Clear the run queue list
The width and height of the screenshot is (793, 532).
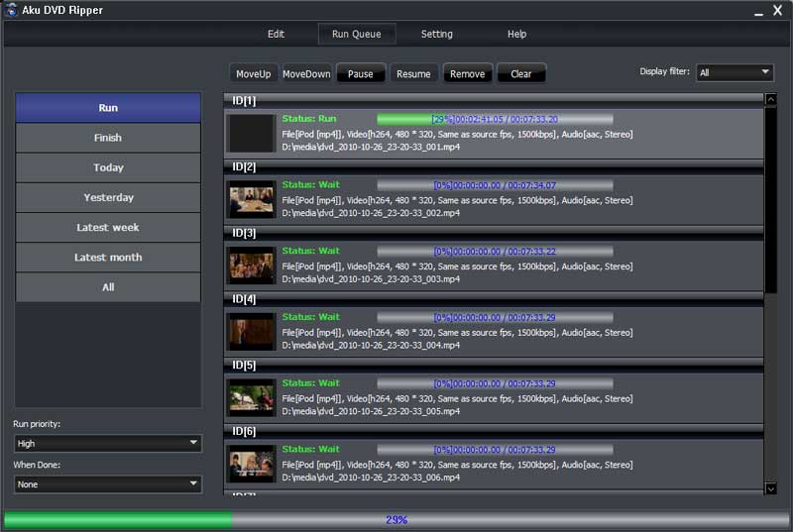click(x=521, y=74)
